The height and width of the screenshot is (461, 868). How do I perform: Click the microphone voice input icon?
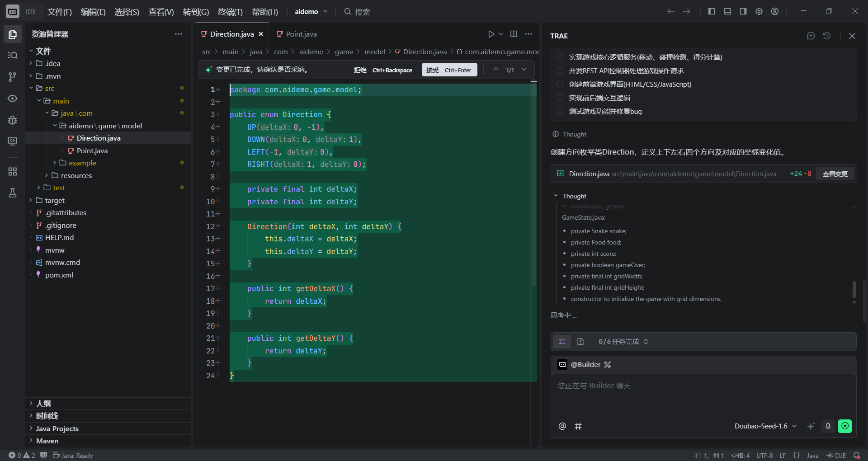[828, 426]
